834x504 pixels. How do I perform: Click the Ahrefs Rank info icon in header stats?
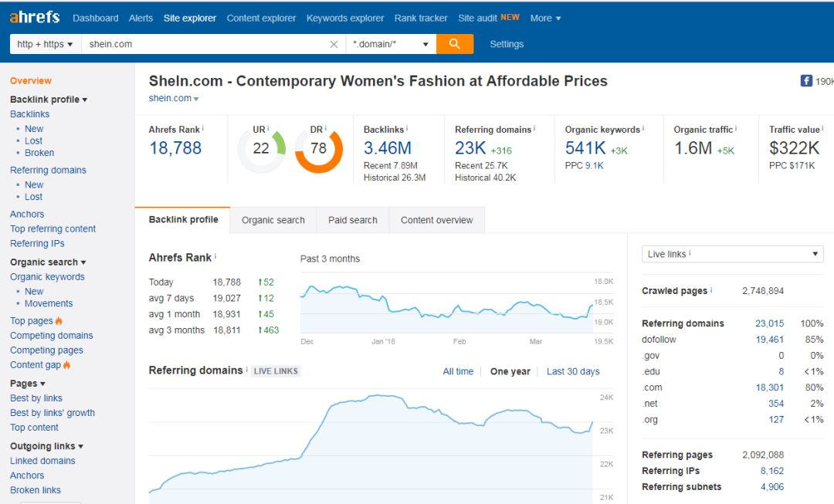tap(202, 129)
